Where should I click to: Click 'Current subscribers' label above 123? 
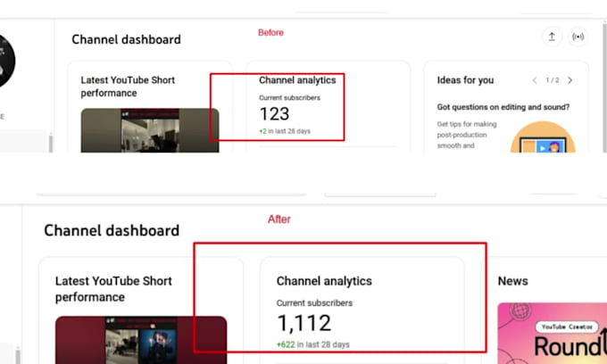click(289, 98)
